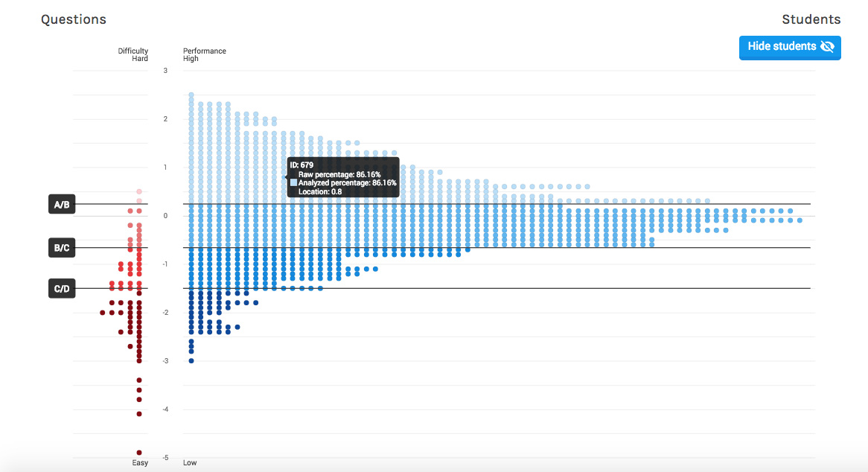
Task: Select the A/B grade boundary label
Action: pyautogui.click(x=62, y=204)
